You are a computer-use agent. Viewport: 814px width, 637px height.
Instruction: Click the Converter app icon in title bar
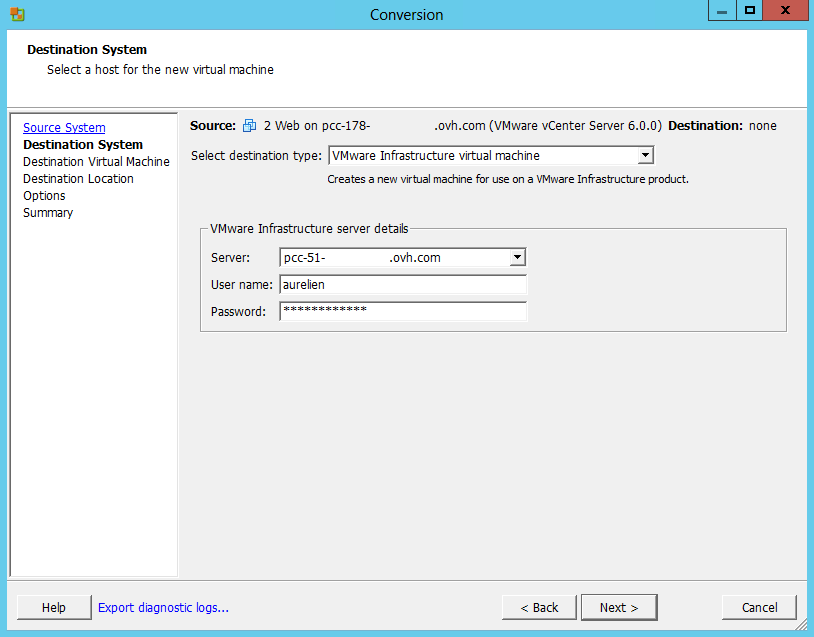(x=17, y=14)
